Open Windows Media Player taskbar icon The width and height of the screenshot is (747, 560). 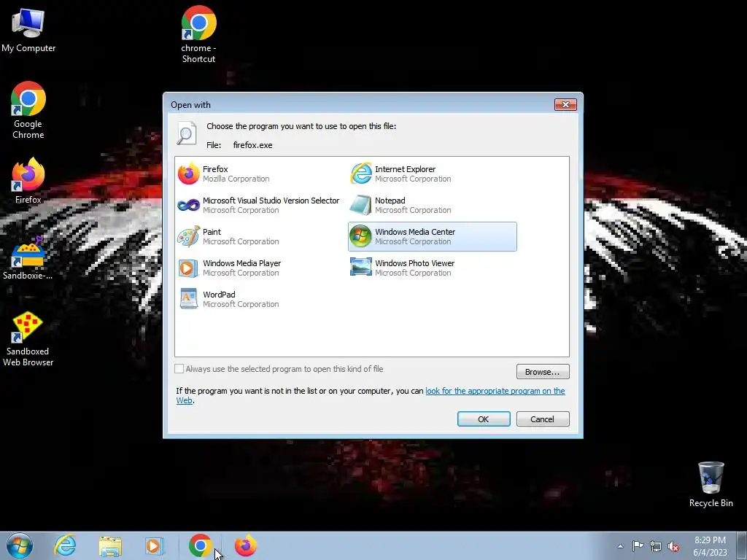tap(155, 546)
